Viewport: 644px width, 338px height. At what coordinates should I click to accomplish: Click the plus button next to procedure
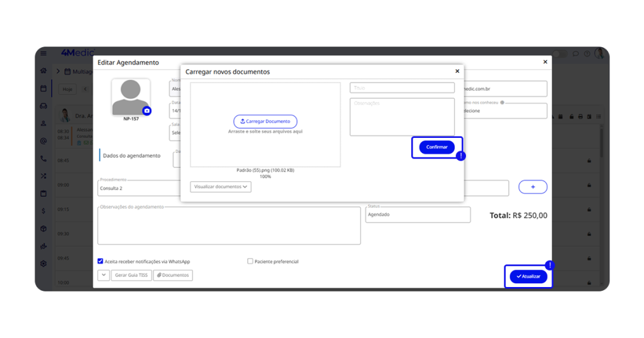pos(533,187)
